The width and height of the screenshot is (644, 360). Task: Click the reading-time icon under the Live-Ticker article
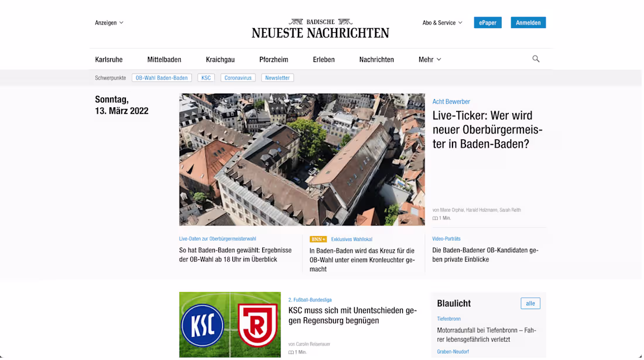[434, 217]
